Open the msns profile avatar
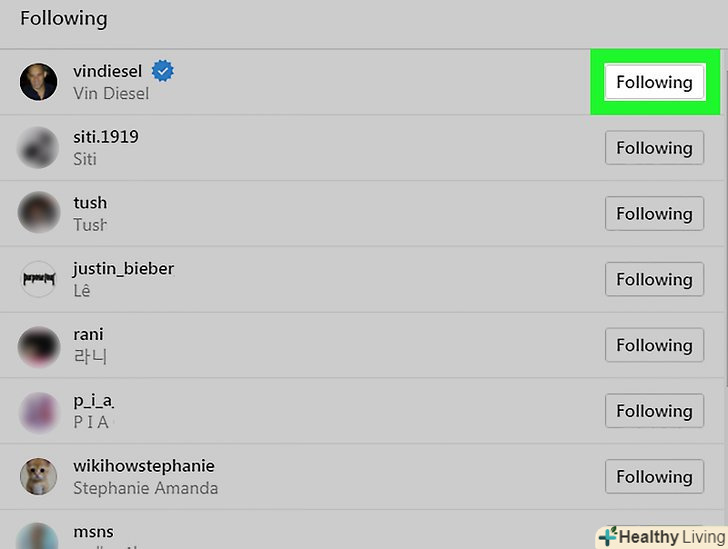This screenshot has height=549, width=728. click(39, 538)
